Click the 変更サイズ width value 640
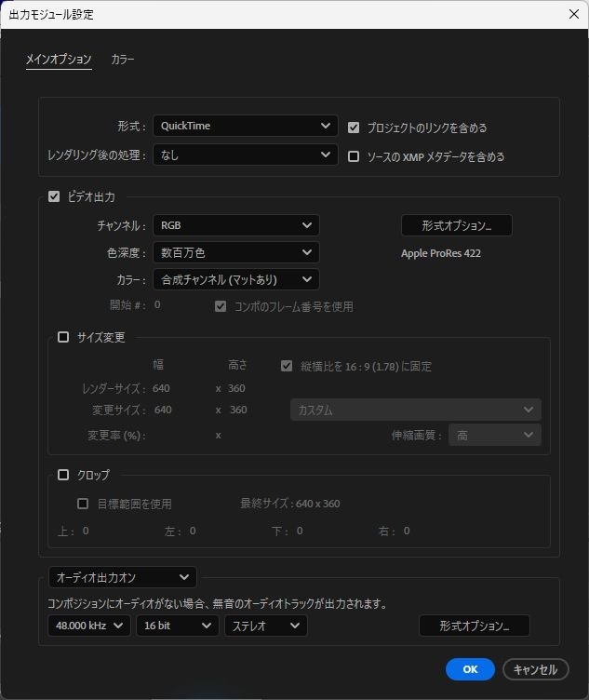The image size is (589, 700). [x=163, y=410]
